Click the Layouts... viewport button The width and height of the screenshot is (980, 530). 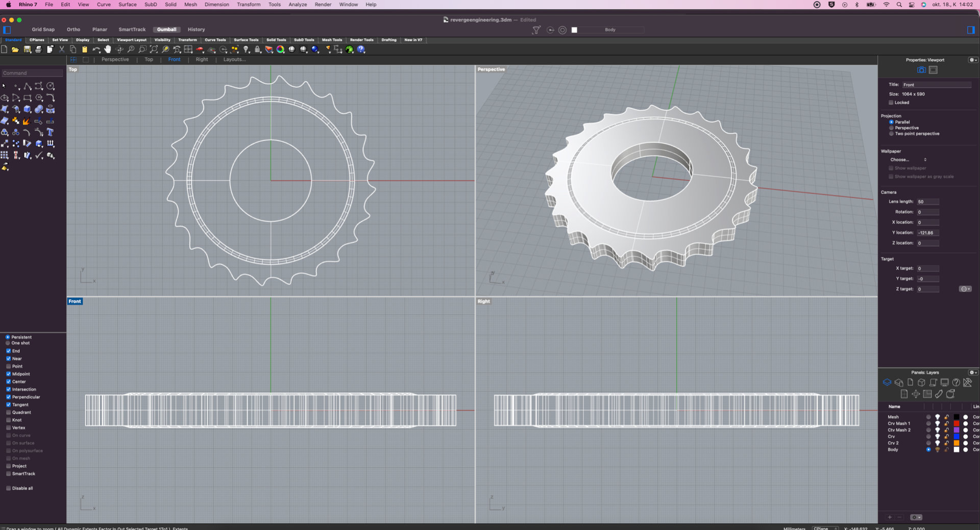click(234, 59)
